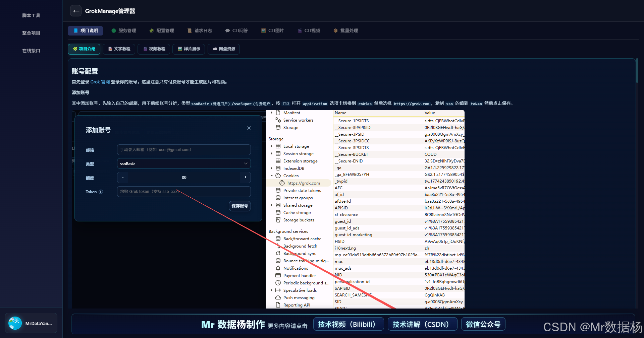This screenshot has height=338, width=644.
Task: Select Reporting API in the DevTools image
Action: tap(297, 305)
